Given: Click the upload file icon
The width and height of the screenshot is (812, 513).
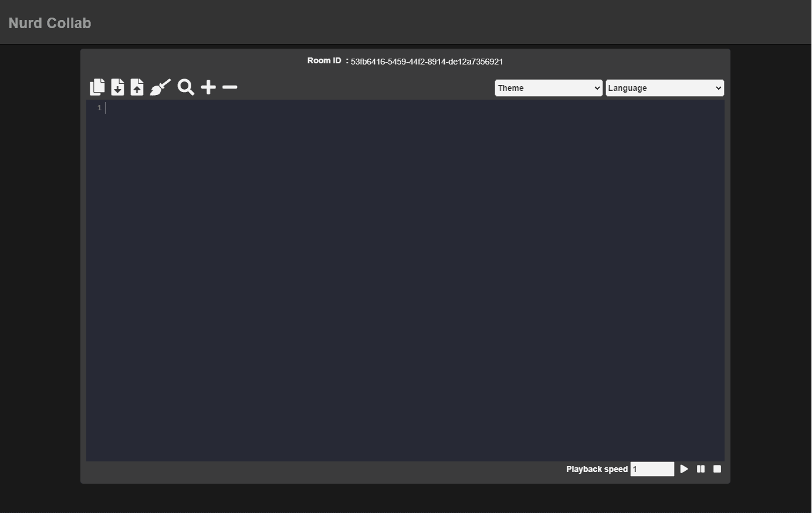Looking at the screenshot, I should pyautogui.click(x=137, y=87).
